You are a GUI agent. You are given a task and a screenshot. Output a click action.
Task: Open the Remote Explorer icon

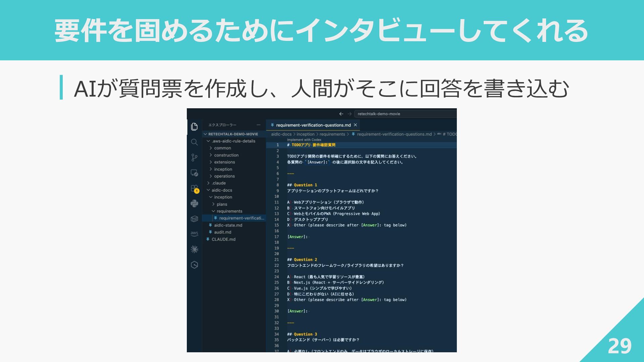[194, 173]
